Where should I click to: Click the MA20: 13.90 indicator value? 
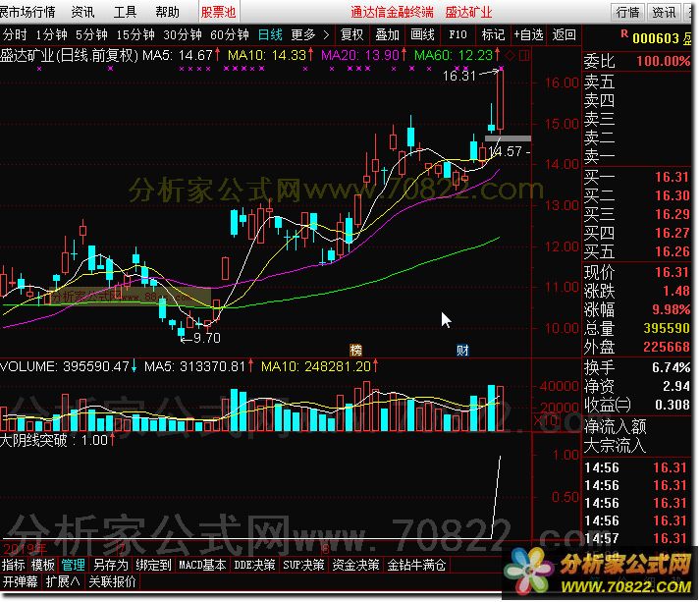point(363,55)
